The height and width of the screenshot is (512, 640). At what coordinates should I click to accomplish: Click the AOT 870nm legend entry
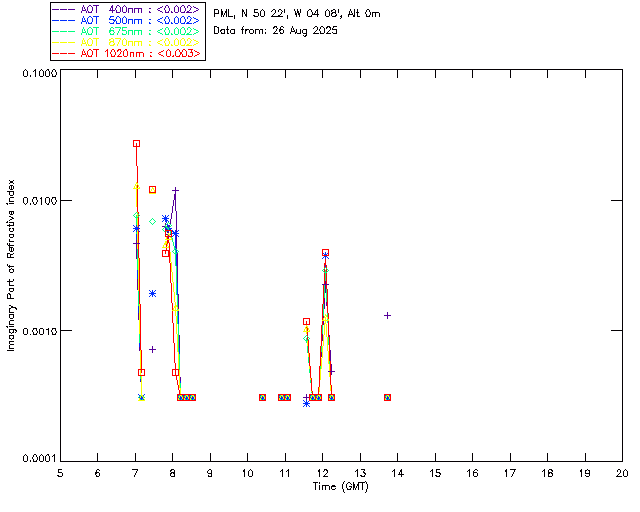coord(127,42)
